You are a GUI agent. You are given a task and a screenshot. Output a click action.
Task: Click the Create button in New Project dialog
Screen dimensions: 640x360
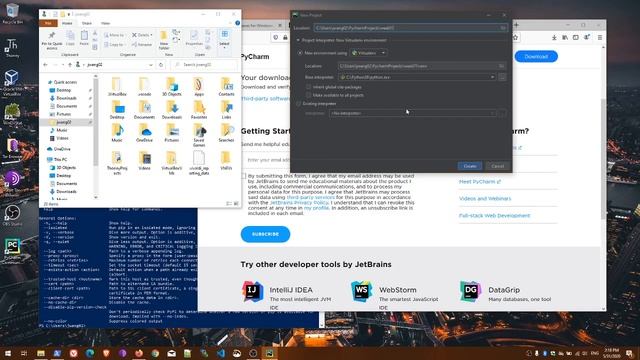click(x=470, y=166)
